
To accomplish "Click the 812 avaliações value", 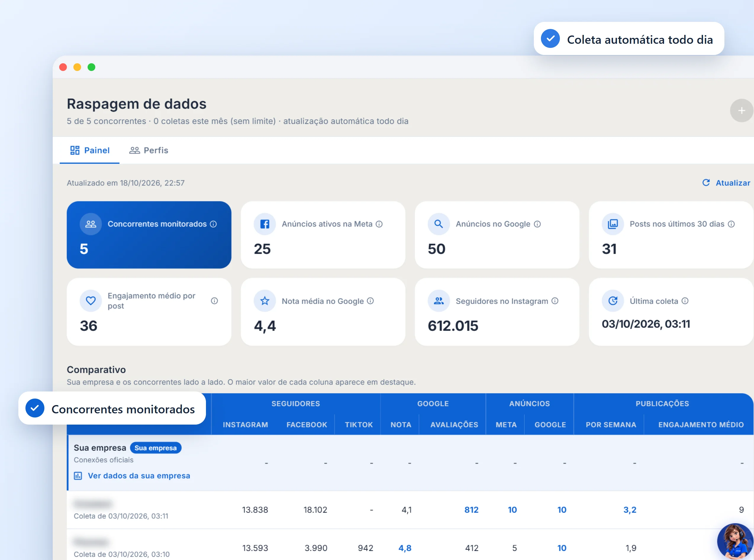I will coord(471,510).
